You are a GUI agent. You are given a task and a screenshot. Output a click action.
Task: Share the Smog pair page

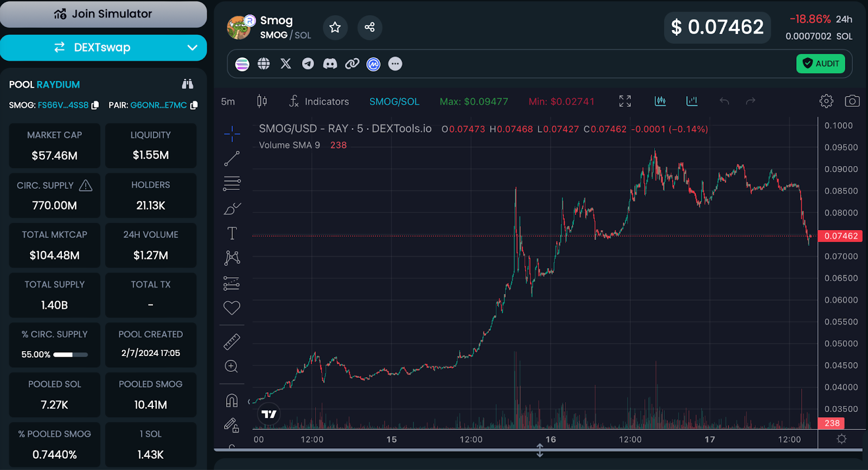tap(370, 27)
